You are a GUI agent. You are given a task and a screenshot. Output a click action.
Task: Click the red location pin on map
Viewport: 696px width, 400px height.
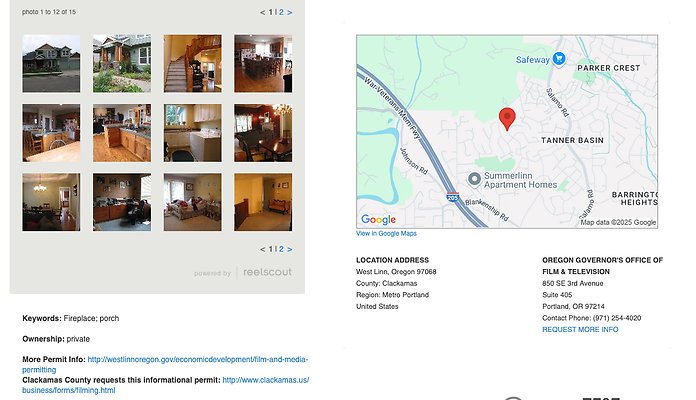click(507, 119)
